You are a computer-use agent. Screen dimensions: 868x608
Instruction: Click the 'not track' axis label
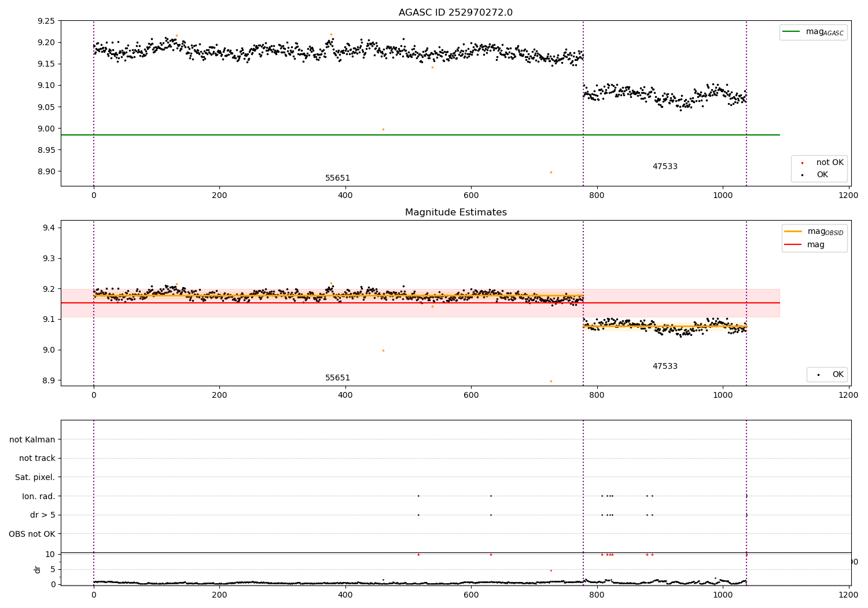point(37,459)
